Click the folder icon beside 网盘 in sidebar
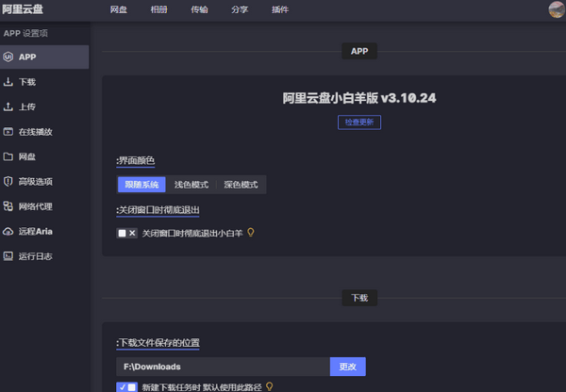 tap(8, 156)
